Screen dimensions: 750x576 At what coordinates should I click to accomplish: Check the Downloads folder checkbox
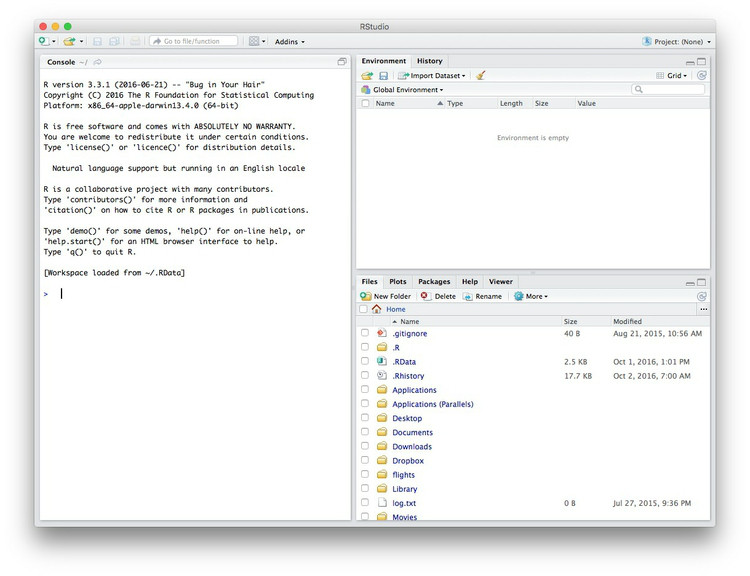365,445
